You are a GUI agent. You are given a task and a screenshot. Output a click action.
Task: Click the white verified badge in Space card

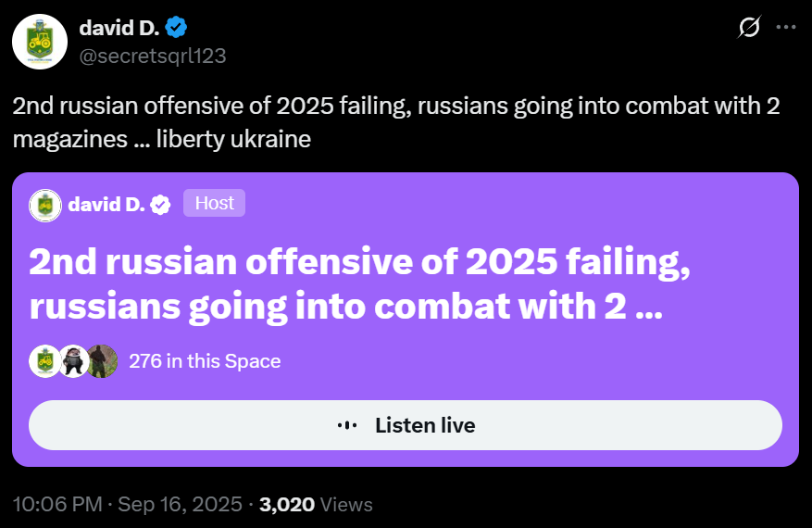click(x=160, y=206)
